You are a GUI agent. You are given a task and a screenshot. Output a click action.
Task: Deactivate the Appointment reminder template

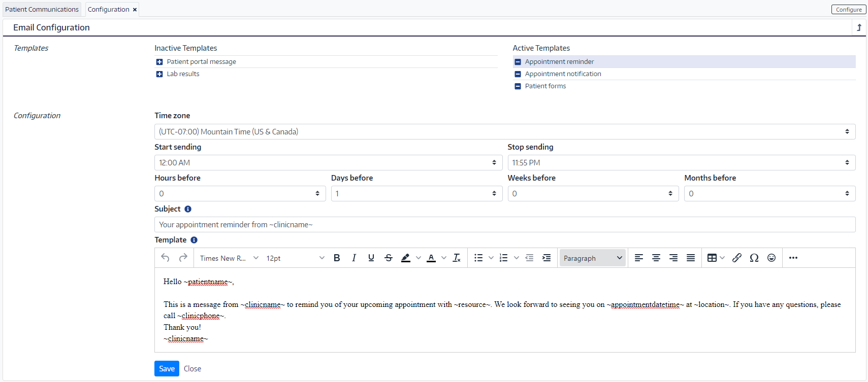tap(518, 62)
